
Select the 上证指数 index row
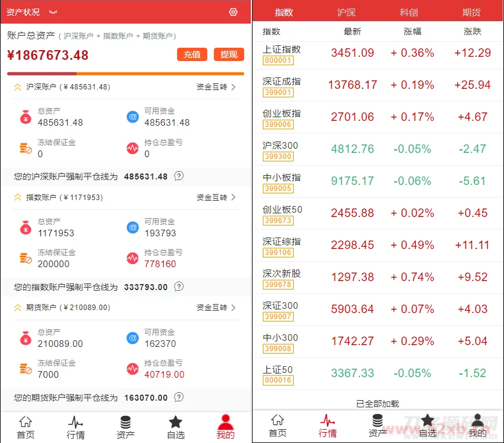coord(378,55)
